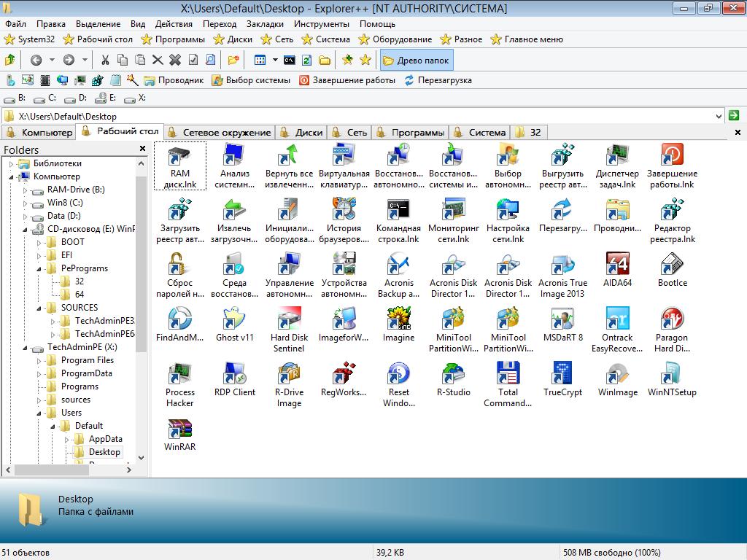This screenshot has height=560, width=747.
Task: Switch to the Компьютер tab
Action: [x=39, y=133]
